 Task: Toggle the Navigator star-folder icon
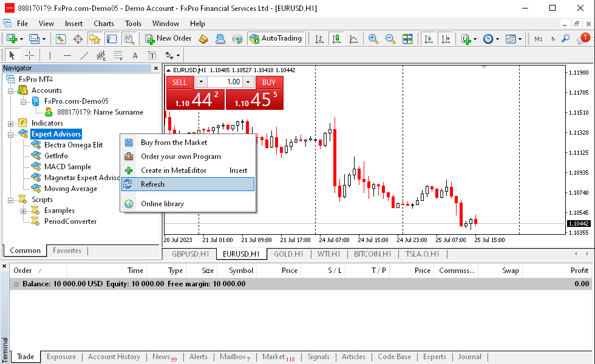click(x=95, y=39)
